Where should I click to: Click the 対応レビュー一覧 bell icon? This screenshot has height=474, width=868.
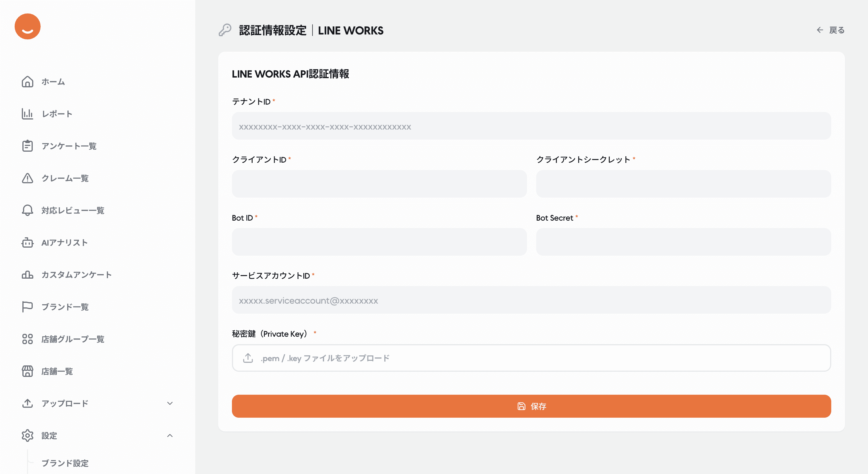pos(27,210)
